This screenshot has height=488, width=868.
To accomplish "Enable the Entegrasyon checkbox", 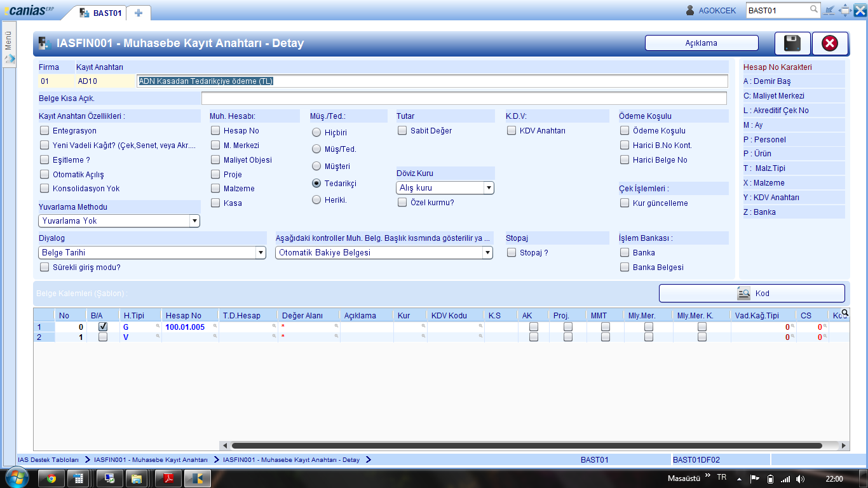I will [44, 130].
